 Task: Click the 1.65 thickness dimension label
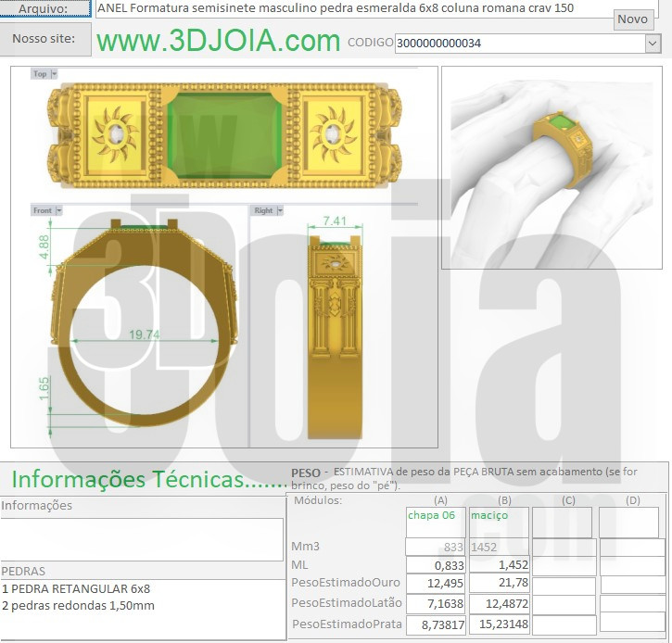[x=44, y=388]
